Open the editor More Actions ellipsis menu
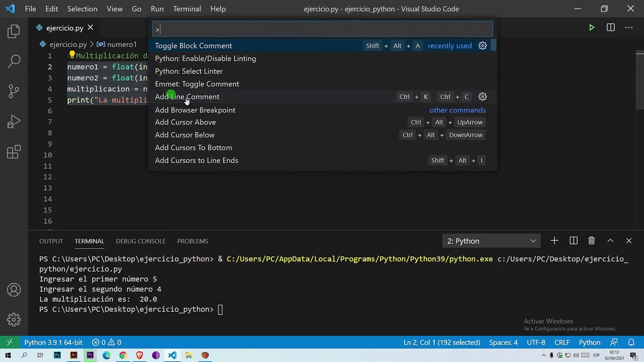Image resolution: width=644 pixels, height=362 pixels. tap(629, 28)
